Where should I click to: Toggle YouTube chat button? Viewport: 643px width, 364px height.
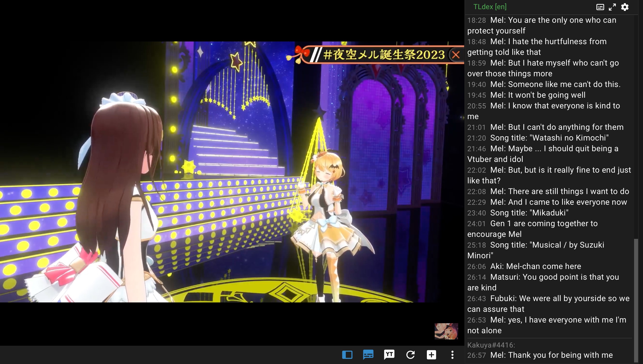click(389, 354)
